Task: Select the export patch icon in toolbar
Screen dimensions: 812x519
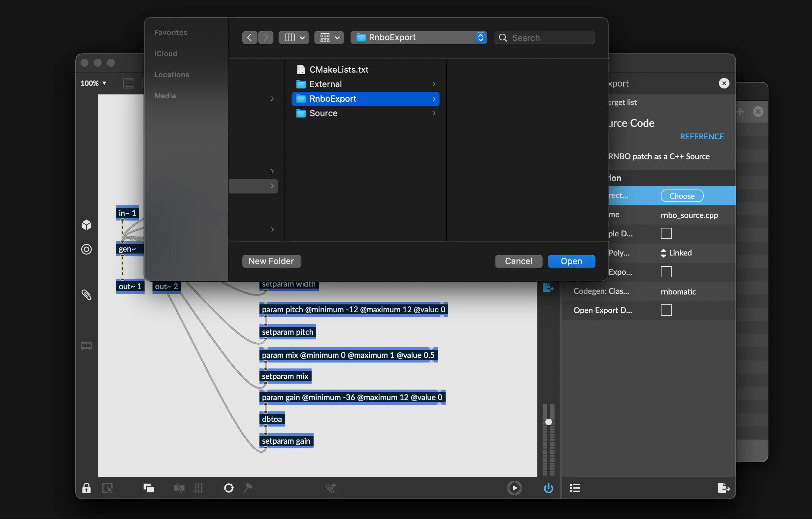Action: (x=723, y=488)
